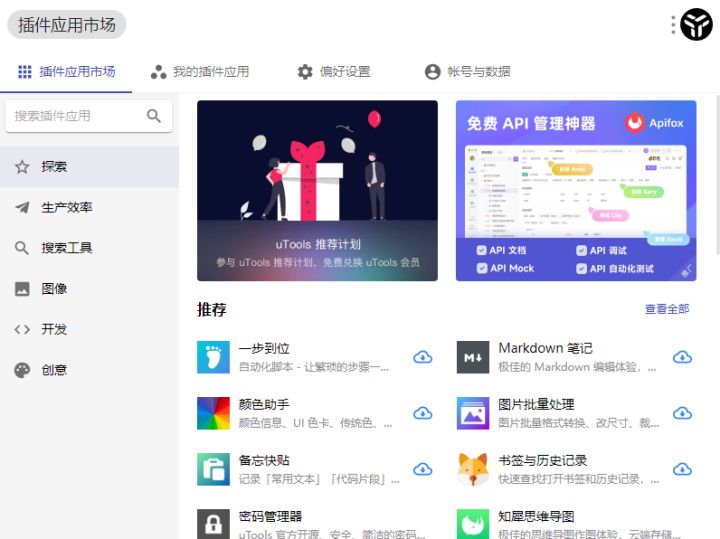Open the 密码管理器 plugin title
The image size is (720, 539).
[270, 517]
